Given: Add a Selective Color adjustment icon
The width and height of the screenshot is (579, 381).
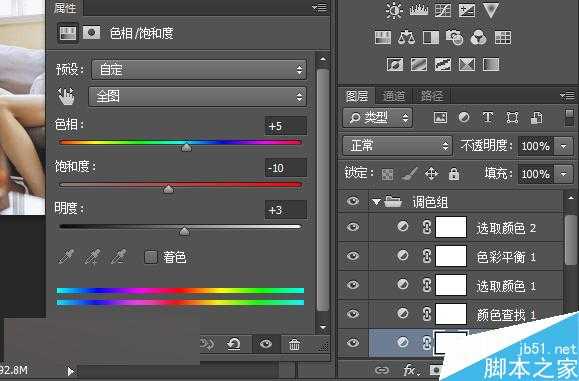Looking at the screenshot, I should [467, 65].
